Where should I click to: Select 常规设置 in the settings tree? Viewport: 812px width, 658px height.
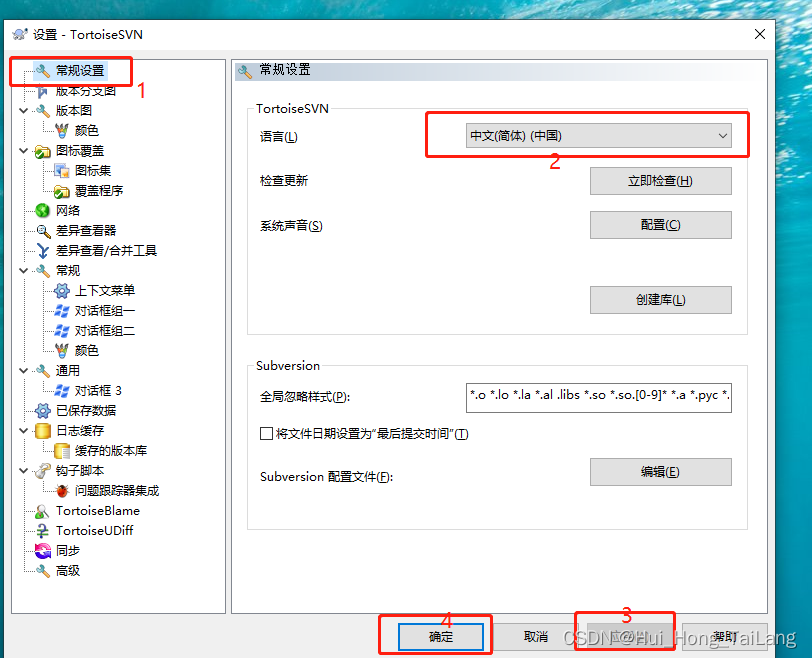pyautogui.click(x=80, y=70)
